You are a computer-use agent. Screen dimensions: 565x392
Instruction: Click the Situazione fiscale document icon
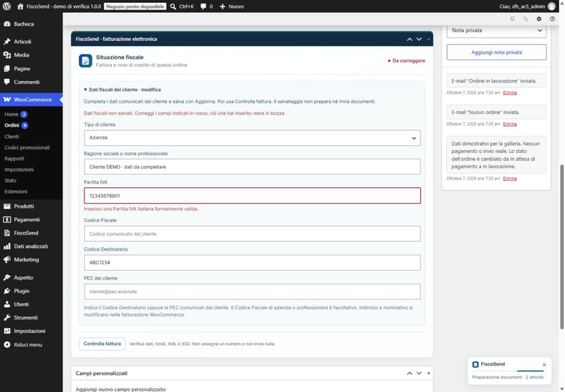[86, 61]
